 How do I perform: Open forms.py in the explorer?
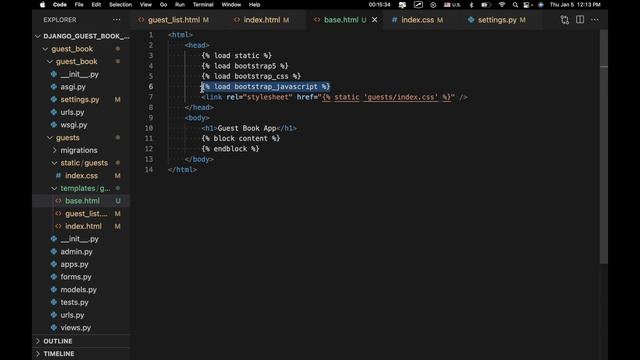pos(76,277)
